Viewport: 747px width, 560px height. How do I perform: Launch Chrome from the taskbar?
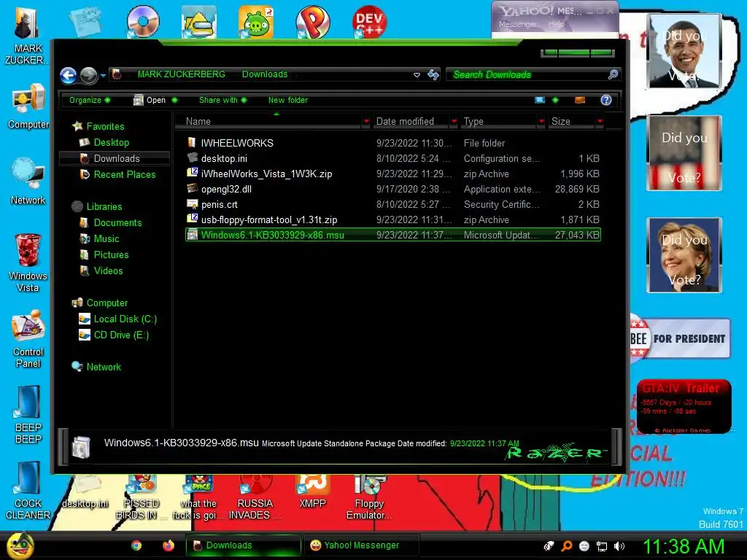tap(136, 545)
